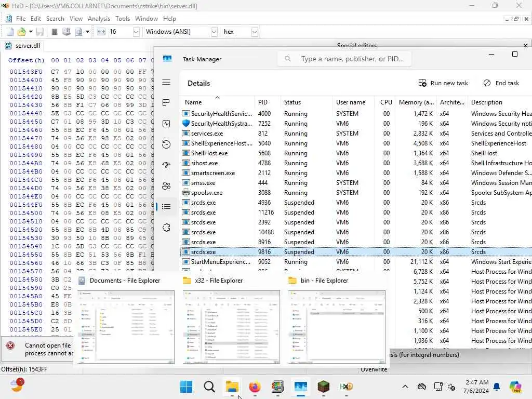Select srcds.exe row with PID 4936
The width and height of the screenshot is (532, 399).
pyautogui.click(x=355, y=203)
